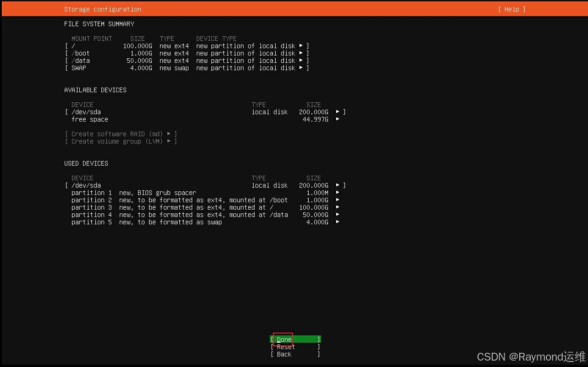The height and width of the screenshot is (367, 588).
Task: Open the Help menu
Action: click(x=511, y=9)
